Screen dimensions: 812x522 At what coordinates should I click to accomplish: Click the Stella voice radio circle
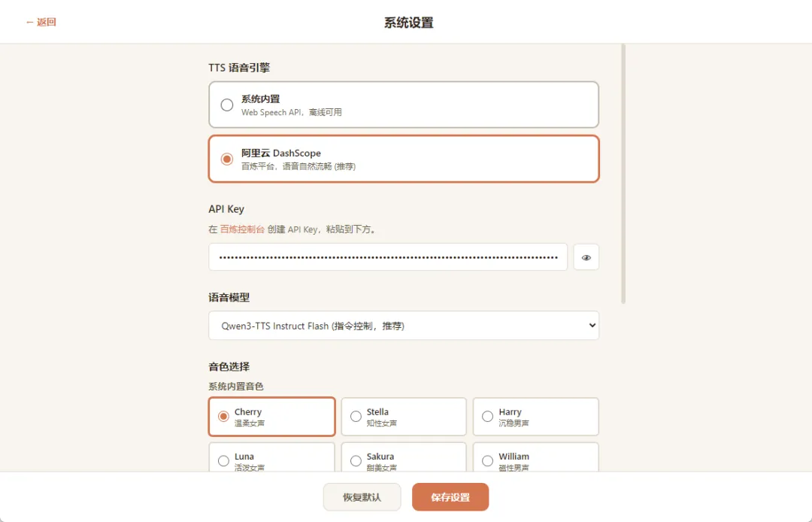point(356,417)
